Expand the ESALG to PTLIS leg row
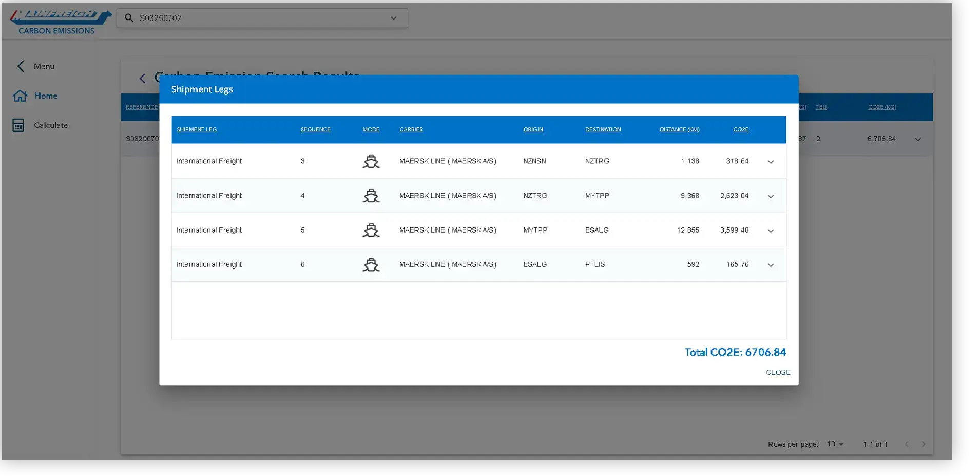Image resolution: width=980 pixels, height=476 pixels. coord(771,265)
